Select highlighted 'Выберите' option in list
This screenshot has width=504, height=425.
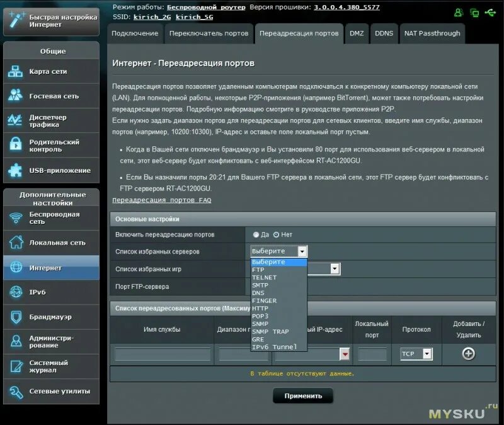278,262
